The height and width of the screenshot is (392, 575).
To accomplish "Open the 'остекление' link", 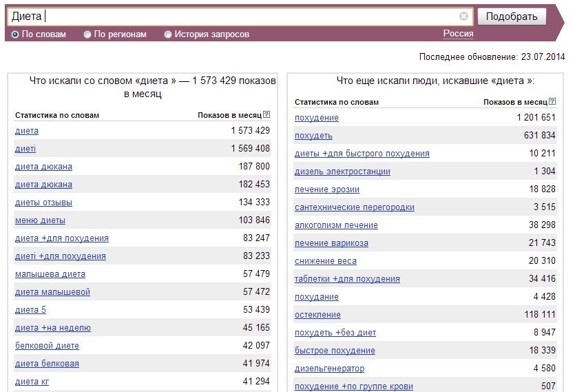I will (317, 316).
